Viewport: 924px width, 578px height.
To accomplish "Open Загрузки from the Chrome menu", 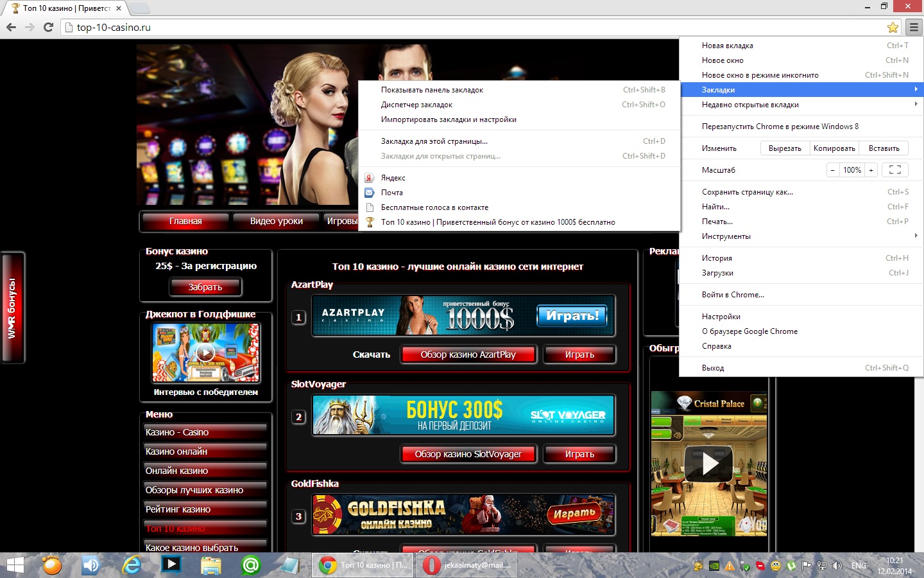I will pyautogui.click(x=801, y=273).
